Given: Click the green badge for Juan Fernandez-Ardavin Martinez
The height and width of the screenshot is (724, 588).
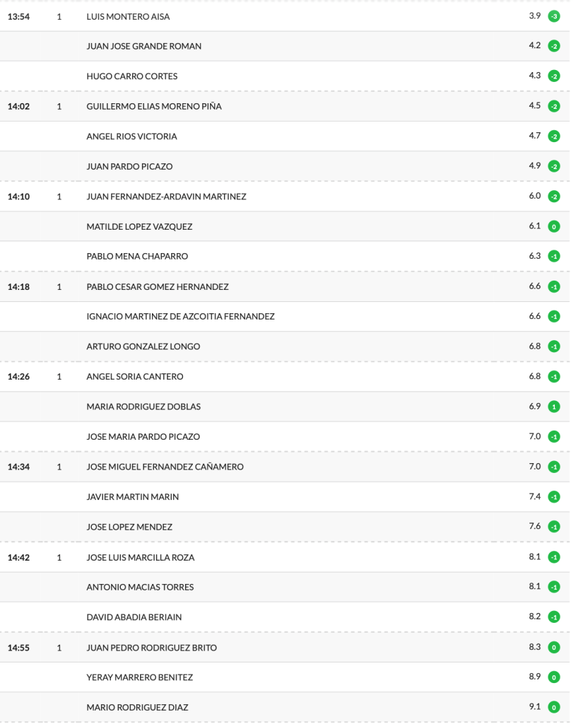Looking at the screenshot, I should coord(554,197).
